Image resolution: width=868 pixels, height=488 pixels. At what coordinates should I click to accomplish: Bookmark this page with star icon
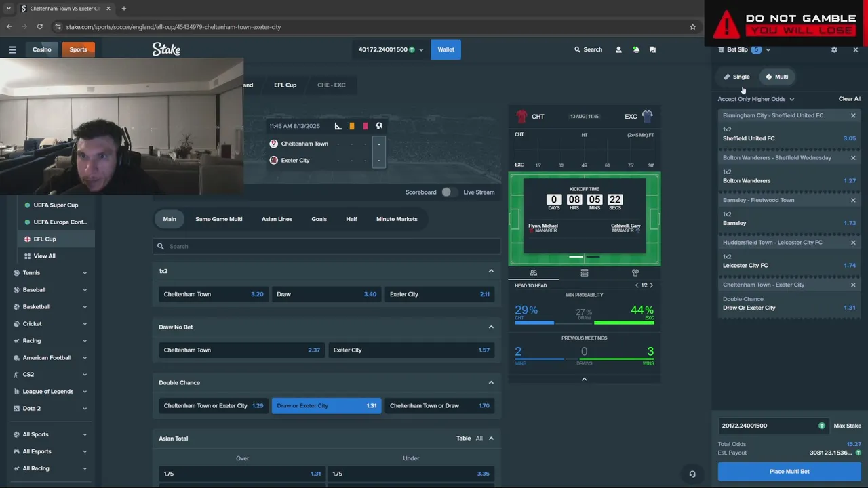(x=692, y=26)
